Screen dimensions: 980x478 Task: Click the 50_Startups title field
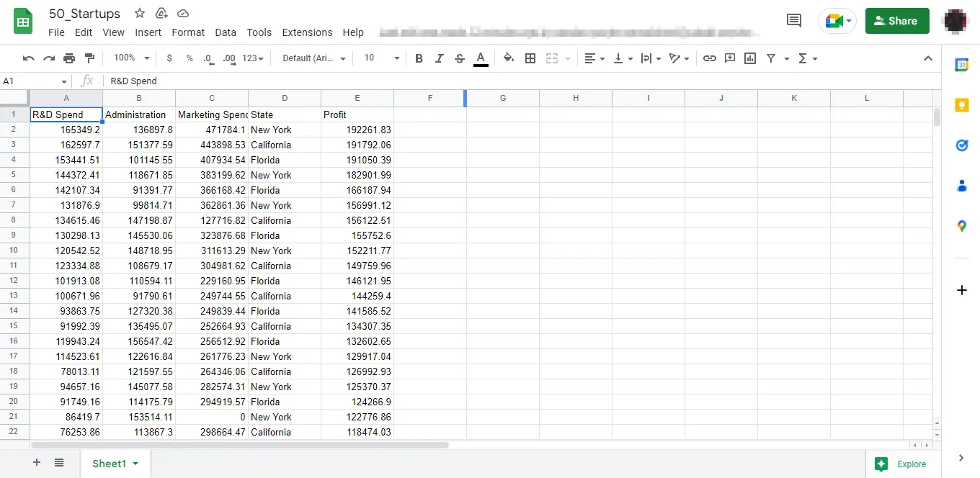(x=84, y=14)
